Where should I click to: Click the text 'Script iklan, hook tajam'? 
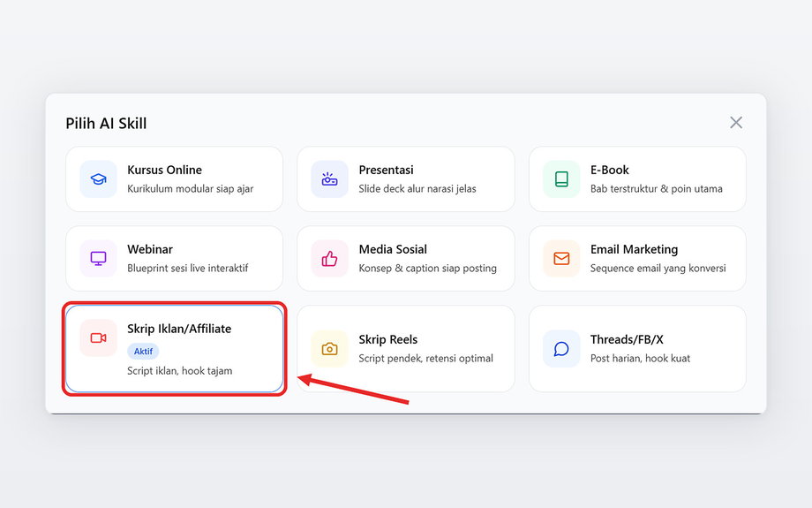point(180,371)
